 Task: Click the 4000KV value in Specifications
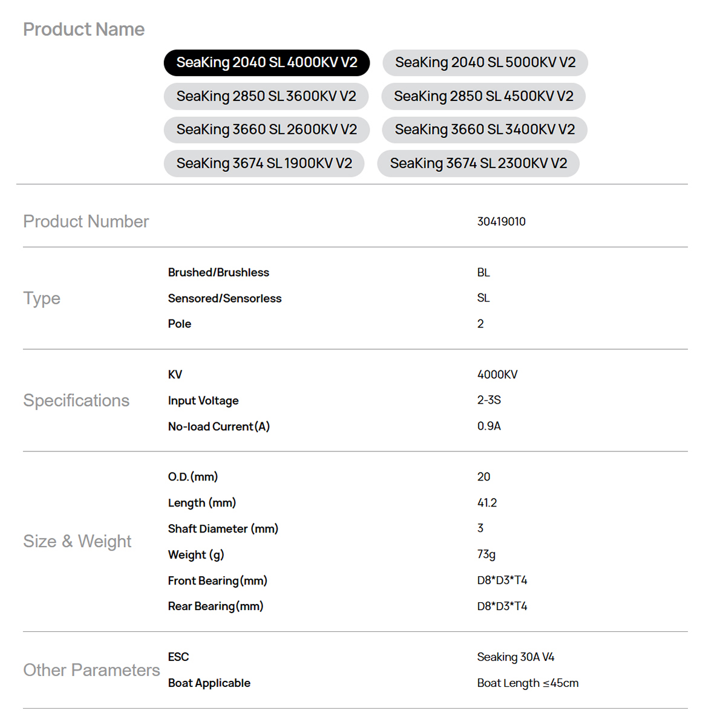[x=497, y=375]
